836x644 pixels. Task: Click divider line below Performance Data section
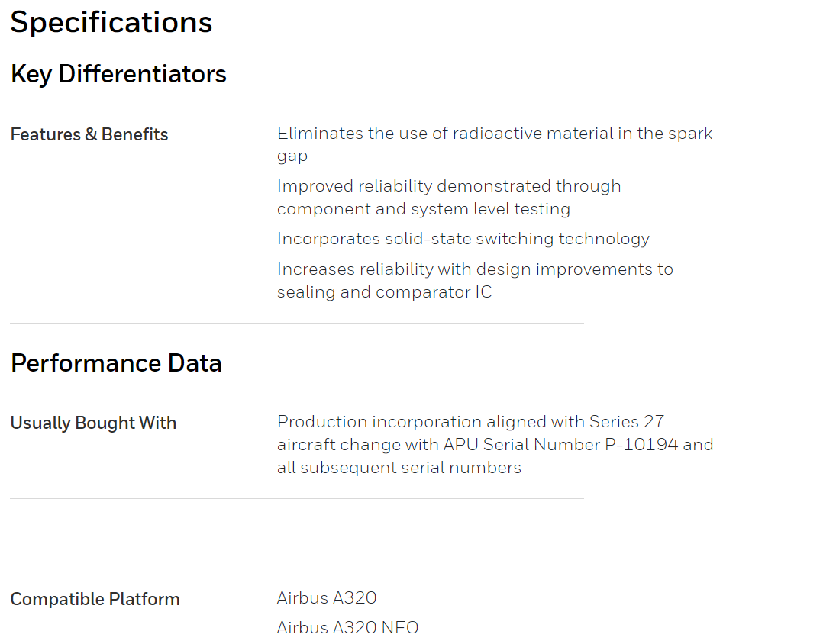[297, 498]
